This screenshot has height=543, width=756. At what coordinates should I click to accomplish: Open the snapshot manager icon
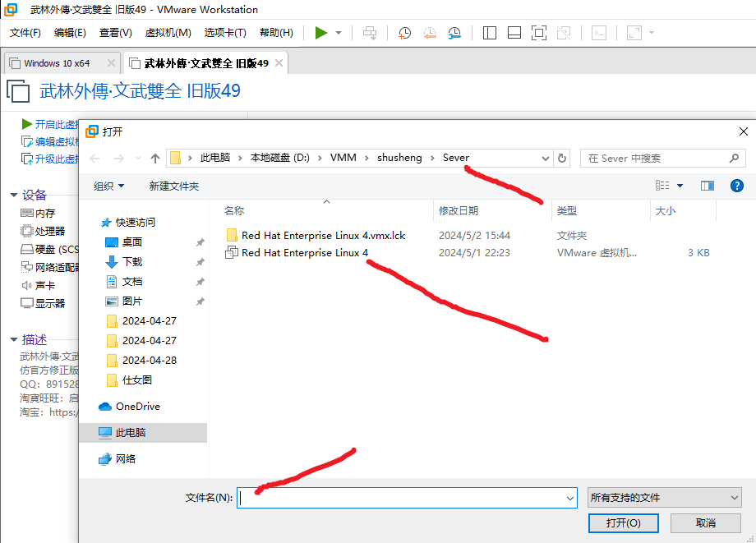454,33
